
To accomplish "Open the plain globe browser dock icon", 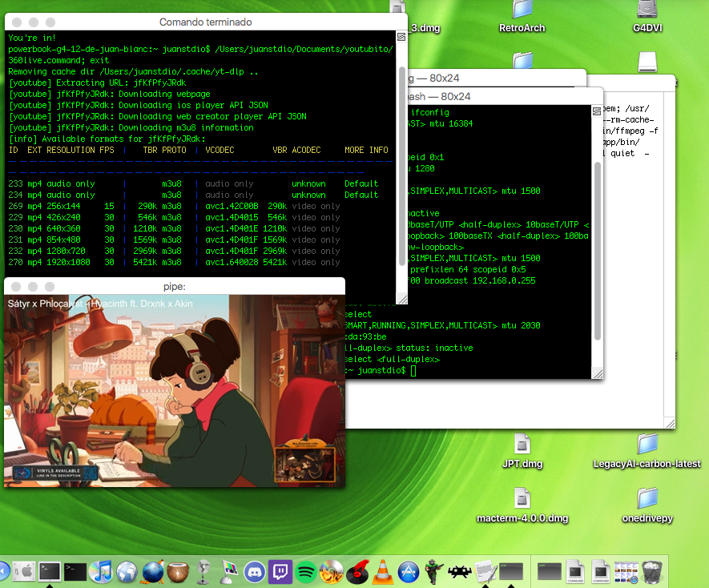I will [x=127, y=571].
